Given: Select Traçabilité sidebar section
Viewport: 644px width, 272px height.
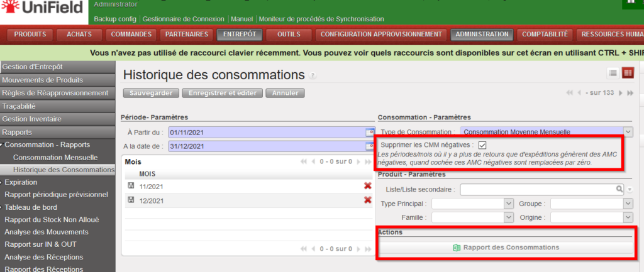Looking at the screenshot, I should tap(56, 106).
